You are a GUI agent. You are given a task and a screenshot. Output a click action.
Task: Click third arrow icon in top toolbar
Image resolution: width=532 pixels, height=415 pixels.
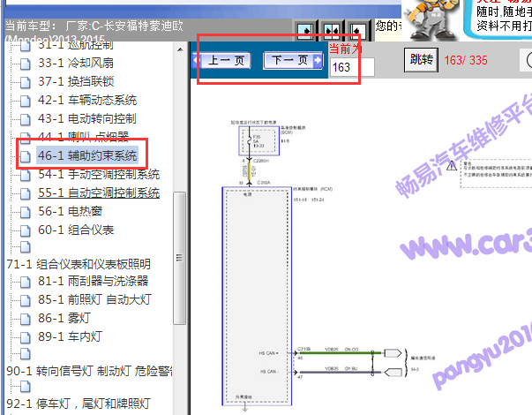[358, 31]
